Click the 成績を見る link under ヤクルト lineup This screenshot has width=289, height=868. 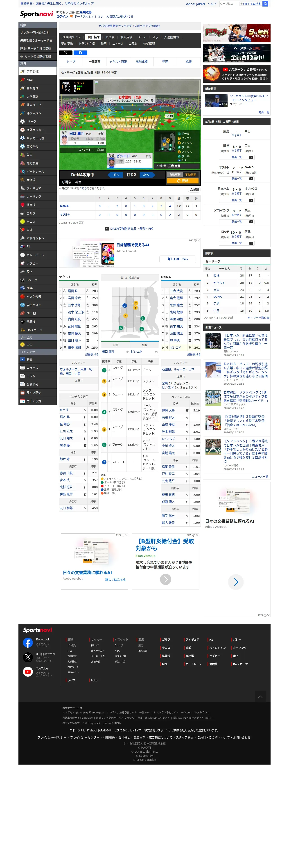tap(92, 354)
